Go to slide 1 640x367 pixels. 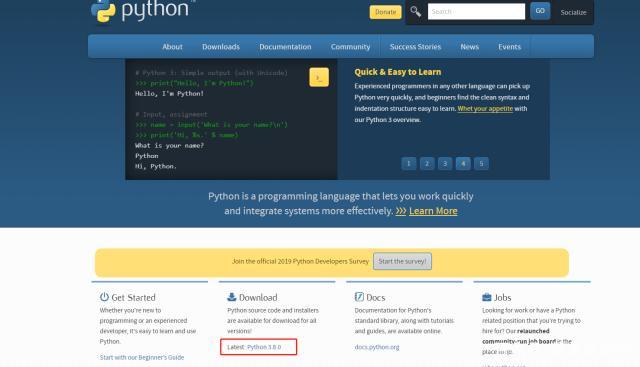pos(409,164)
